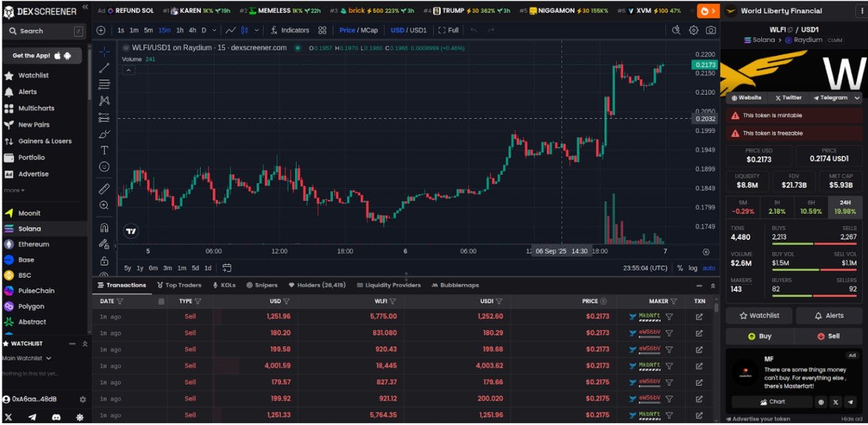Switch chart to MCap view
This screenshot has width=868, height=425.
pyautogui.click(x=369, y=30)
